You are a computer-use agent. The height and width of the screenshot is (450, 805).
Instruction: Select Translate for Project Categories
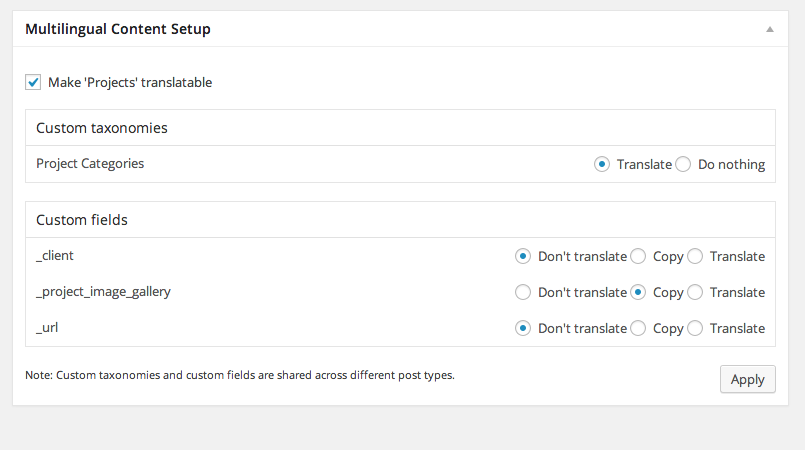(x=602, y=164)
